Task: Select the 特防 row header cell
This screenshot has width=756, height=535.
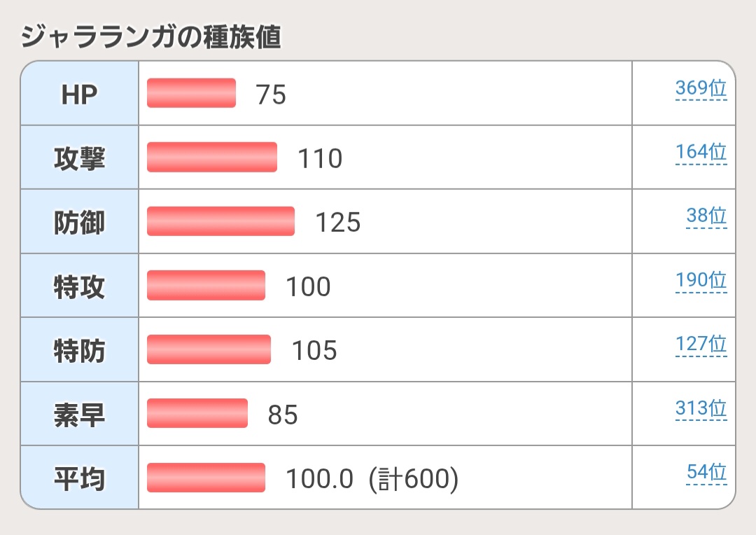Action: tap(79, 350)
